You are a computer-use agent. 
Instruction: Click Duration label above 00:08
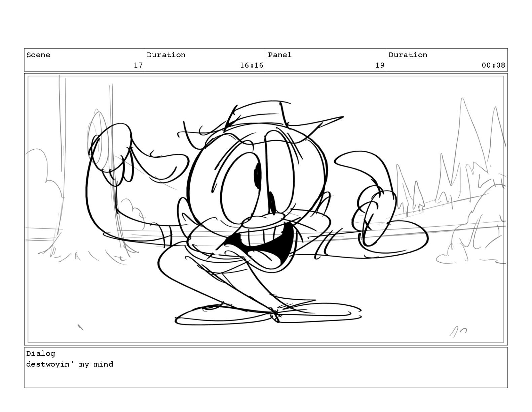click(408, 55)
